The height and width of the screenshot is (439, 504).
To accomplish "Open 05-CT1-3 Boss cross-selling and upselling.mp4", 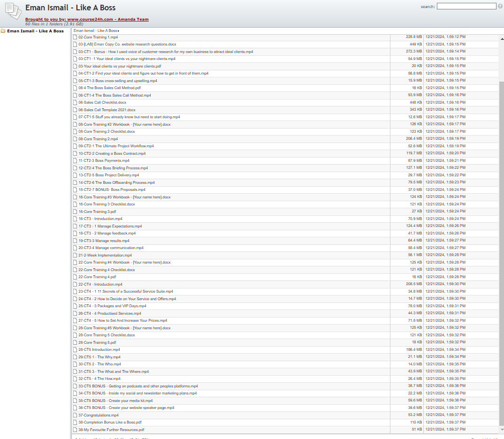I will pyautogui.click(x=118, y=81).
